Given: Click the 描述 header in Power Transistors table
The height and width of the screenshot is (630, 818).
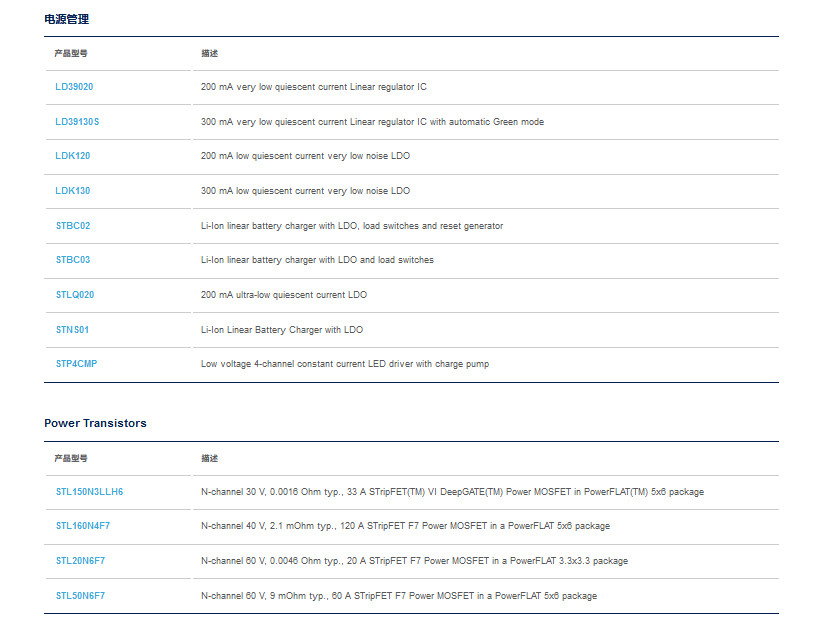Looking at the screenshot, I should click(210, 458).
